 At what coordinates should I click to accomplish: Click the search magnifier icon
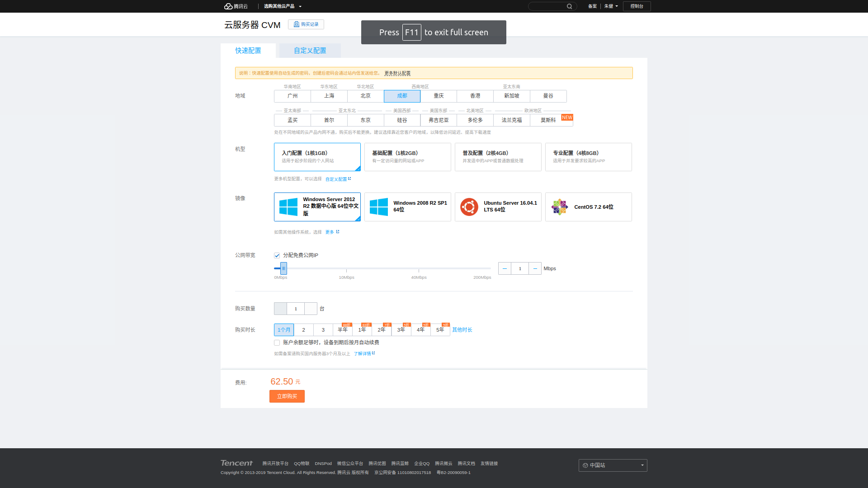pos(570,6)
